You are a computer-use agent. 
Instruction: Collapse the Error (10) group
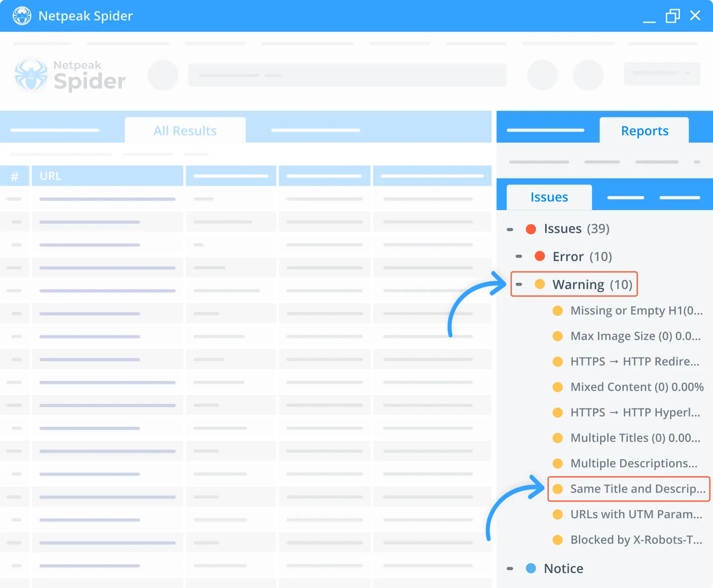click(519, 257)
